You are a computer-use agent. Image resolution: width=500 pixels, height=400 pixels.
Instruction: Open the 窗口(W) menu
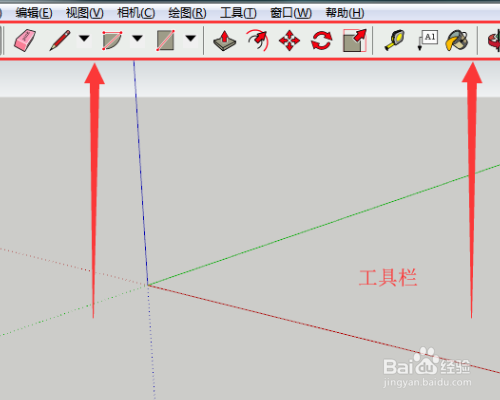[x=291, y=13]
